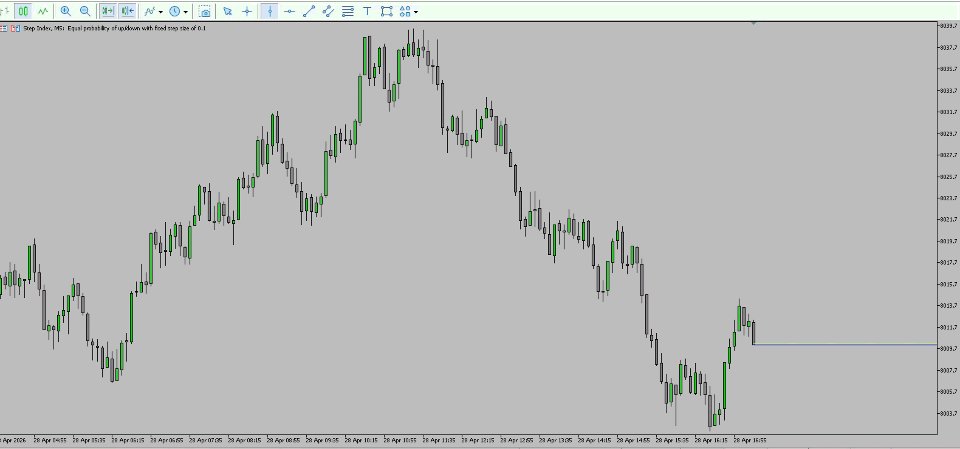Click the 28 Apr 16:55 time label
This screenshot has width=960, height=449.
750,440
